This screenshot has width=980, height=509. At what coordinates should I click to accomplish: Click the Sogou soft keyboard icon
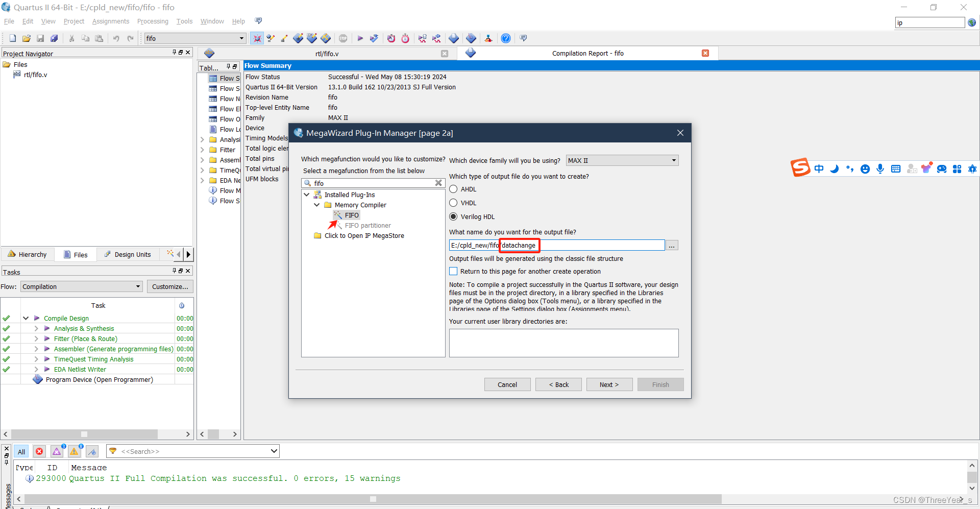(x=896, y=168)
